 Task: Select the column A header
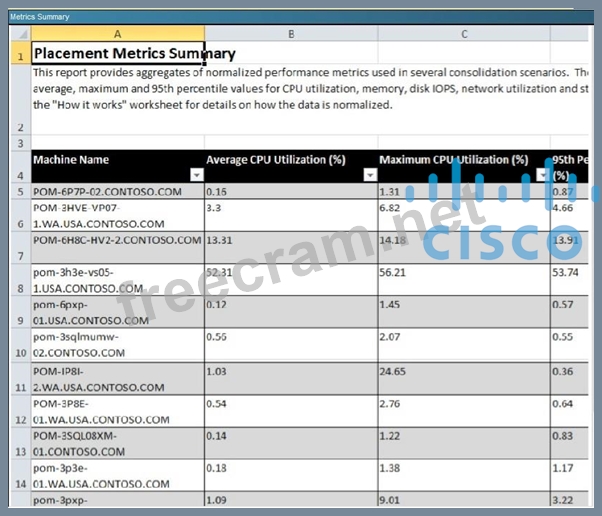coord(117,34)
